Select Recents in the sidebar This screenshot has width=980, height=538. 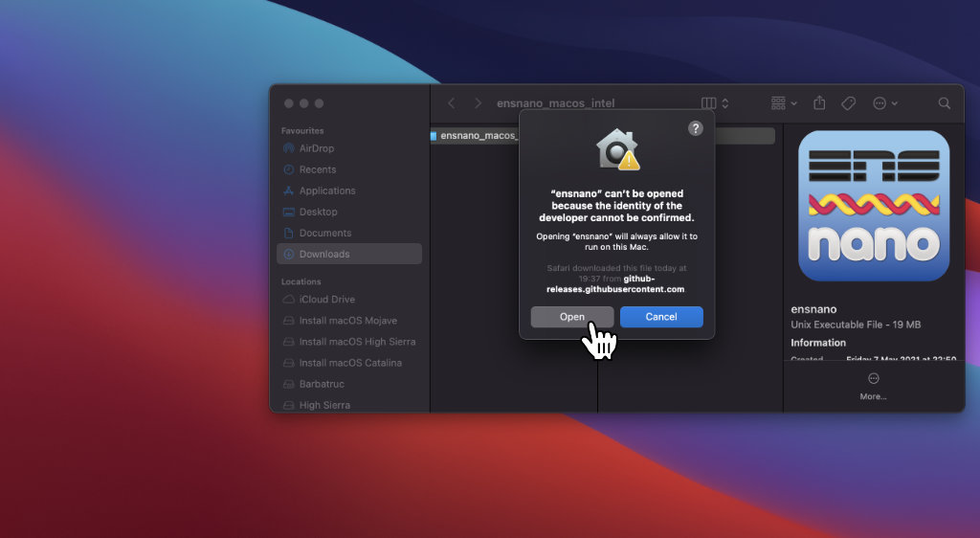349,169
